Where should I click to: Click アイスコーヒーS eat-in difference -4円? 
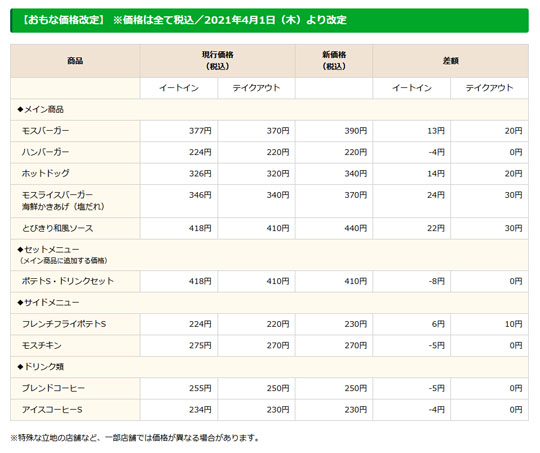[x=437, y=410]
